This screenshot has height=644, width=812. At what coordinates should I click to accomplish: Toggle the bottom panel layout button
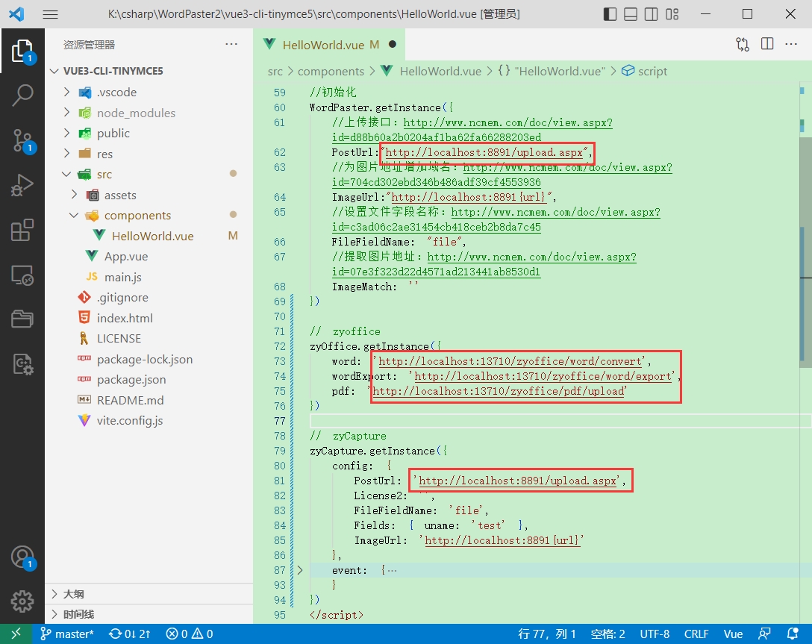[x=631, y=14]
